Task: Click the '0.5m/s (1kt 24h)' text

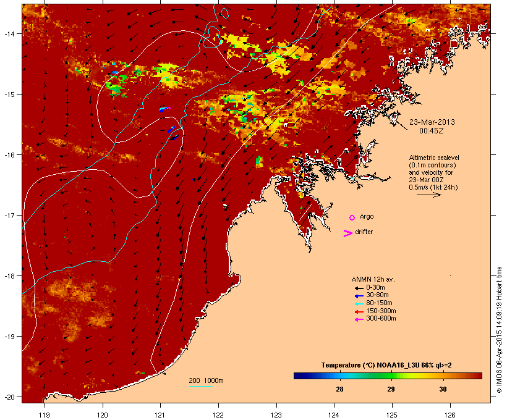Action: tap(433, 187)
